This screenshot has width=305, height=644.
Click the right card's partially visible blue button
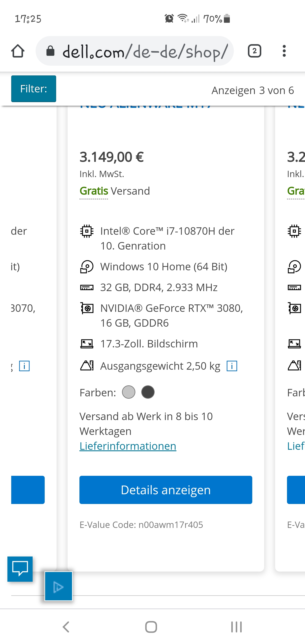(296, 490)
